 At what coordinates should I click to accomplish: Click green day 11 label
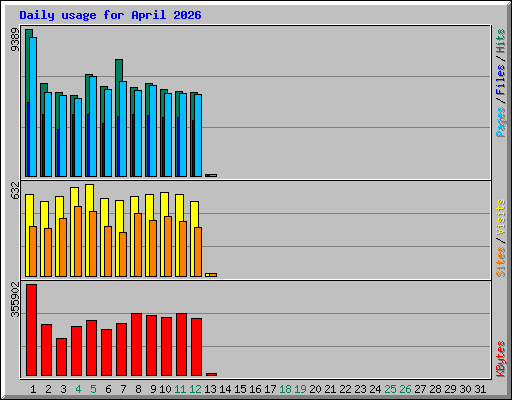[180, 389]
